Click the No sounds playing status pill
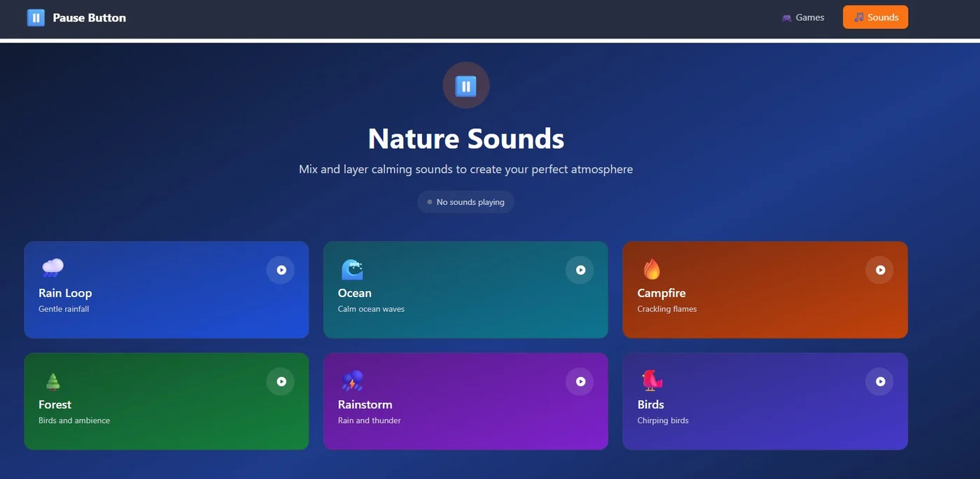This screenshot has height=479, width=980. coord(465,201)
